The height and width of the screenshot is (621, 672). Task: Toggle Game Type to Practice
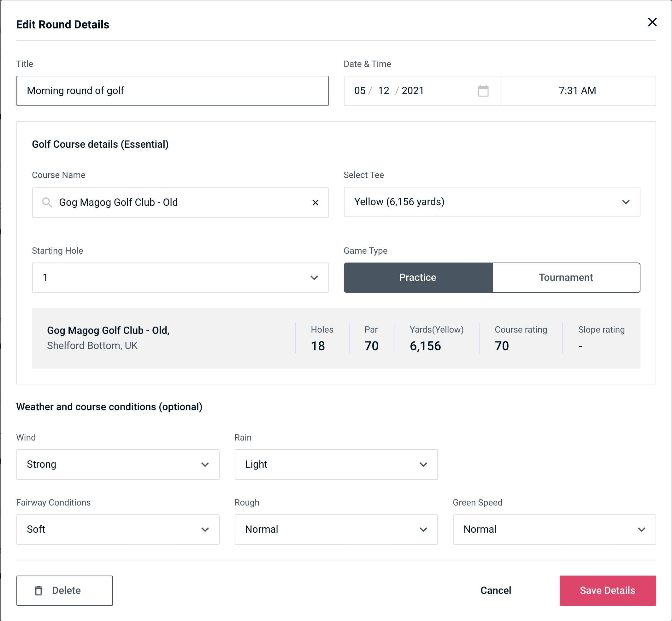(x=417, y=277)
